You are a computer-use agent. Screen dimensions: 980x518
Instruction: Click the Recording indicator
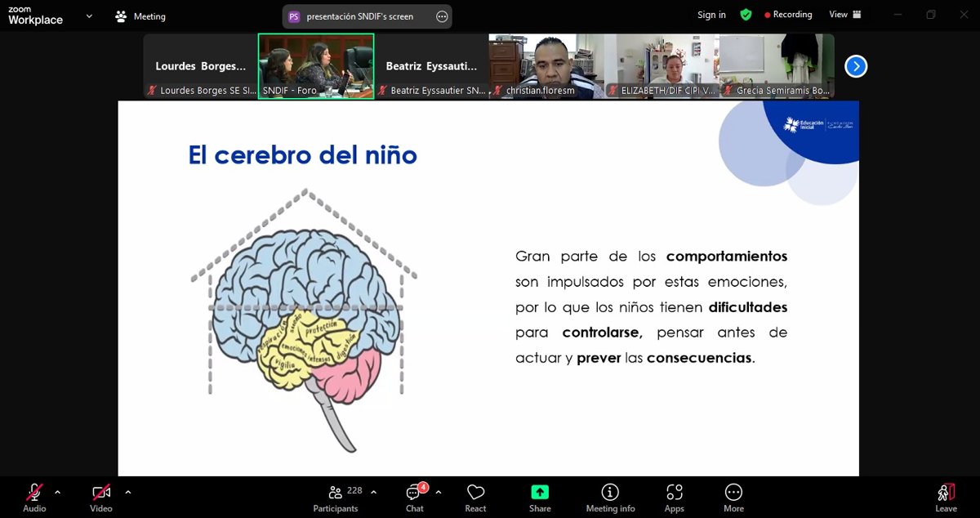click(x=788, y=15)
